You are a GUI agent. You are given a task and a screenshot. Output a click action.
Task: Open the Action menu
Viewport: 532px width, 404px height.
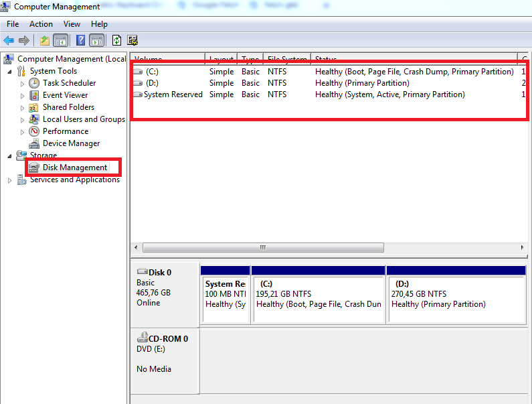click(x=41, y=24)
